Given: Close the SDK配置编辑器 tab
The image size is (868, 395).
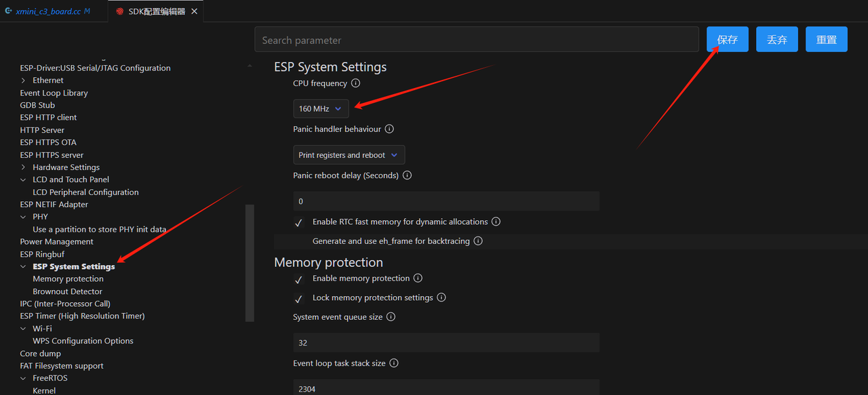Looking at the screenshot, I should 194,12.
